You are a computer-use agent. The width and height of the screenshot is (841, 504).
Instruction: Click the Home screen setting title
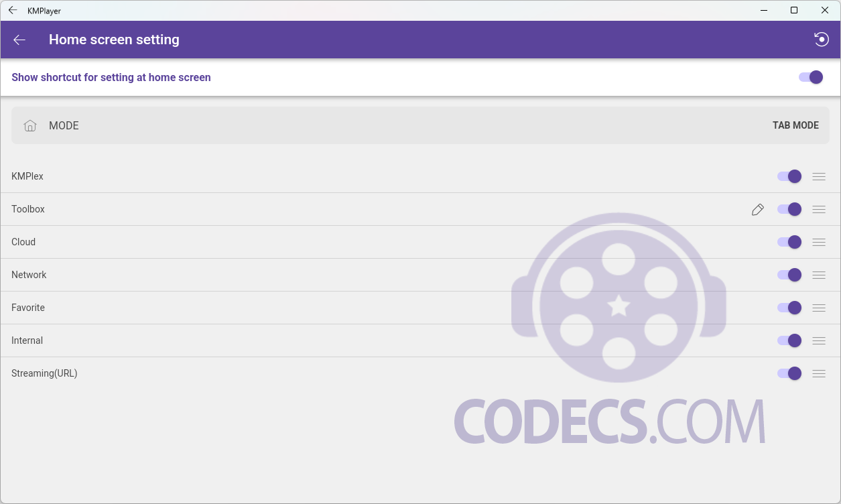114,40
